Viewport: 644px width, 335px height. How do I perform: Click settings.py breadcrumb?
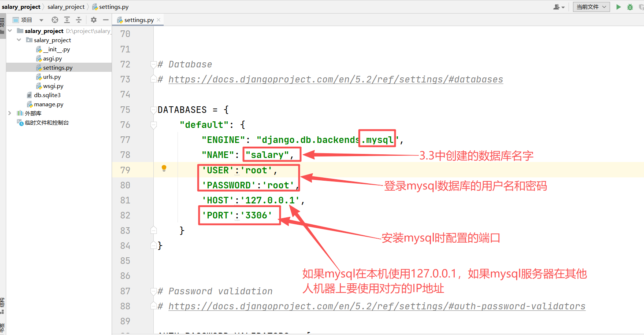[110, 7]
